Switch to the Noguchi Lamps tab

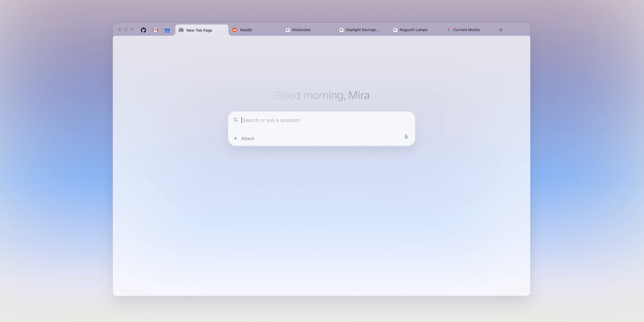click(x=416, y=30)
